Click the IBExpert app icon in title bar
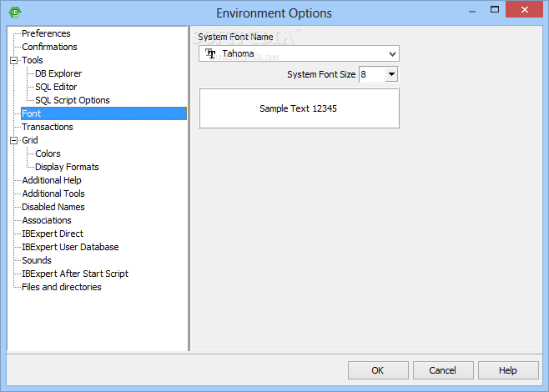Viewport: 549px width, 392px height. (15, 13)
